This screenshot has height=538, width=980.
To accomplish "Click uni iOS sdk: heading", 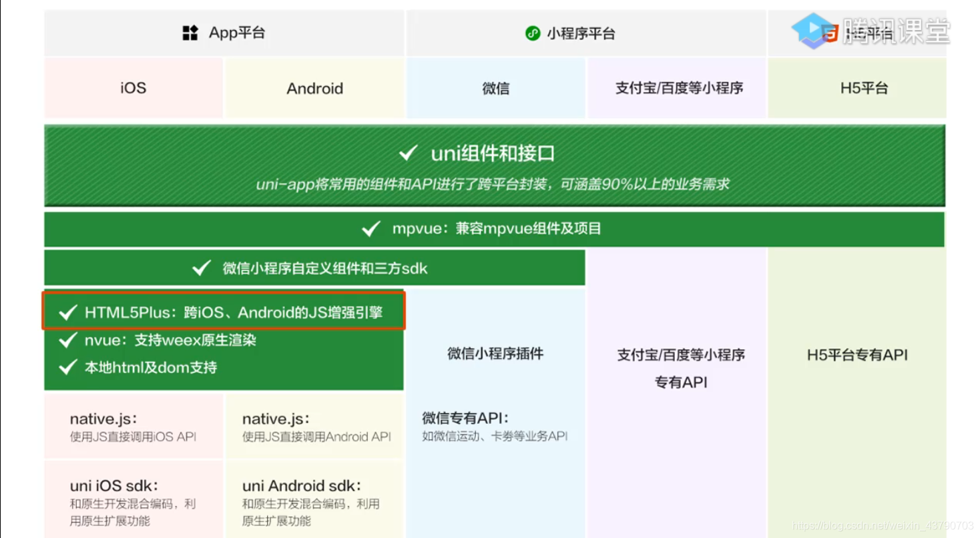I will point(114,485).
